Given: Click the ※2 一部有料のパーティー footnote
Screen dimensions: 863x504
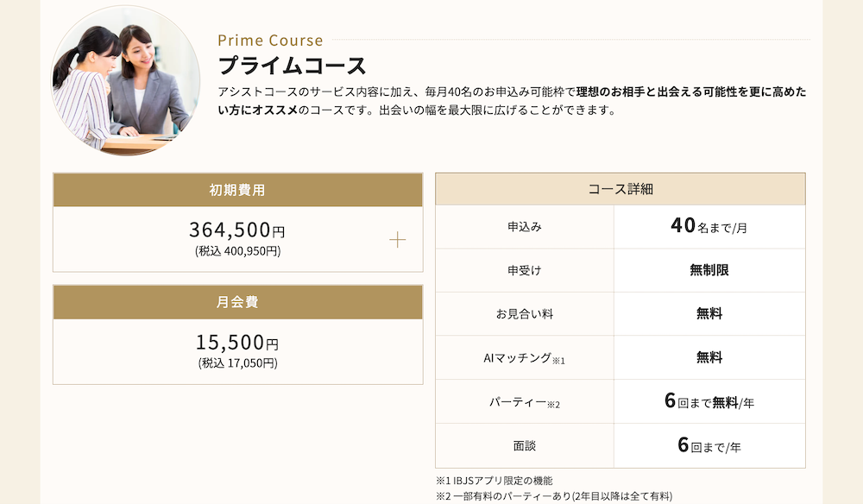Looking at the screenshot, I should click(553, 496).
